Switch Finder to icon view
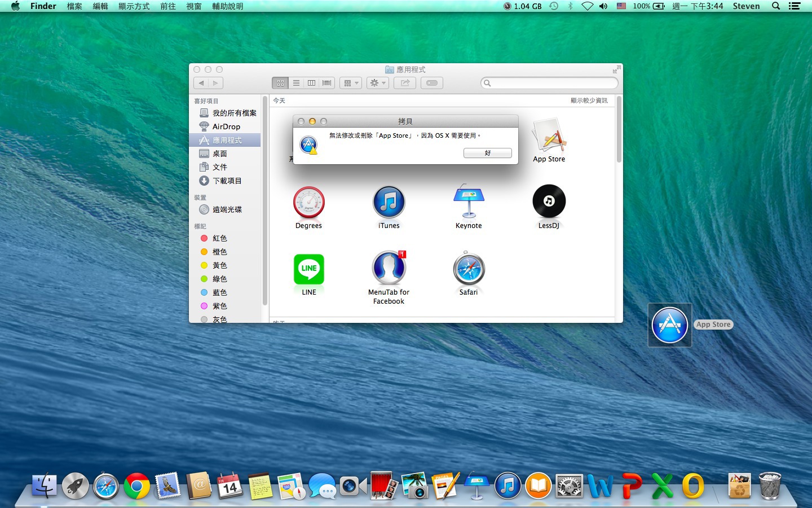Image resolution: width=812 pixels, height=508 pixels. (x=280, y=83)
